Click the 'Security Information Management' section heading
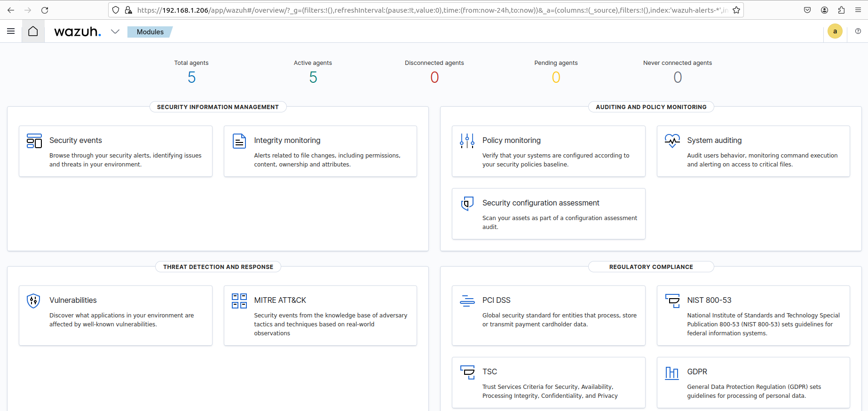This screenshot has width=868, height=411. 218,107
